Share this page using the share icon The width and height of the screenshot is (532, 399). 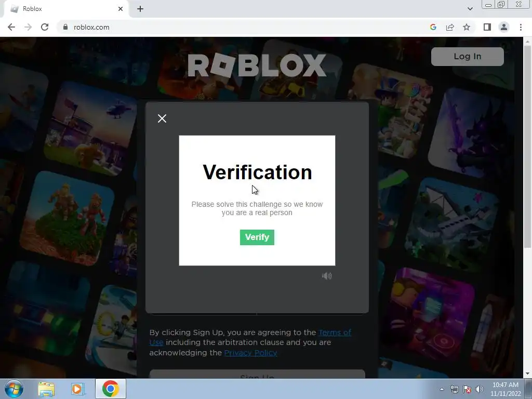[450, 27]
